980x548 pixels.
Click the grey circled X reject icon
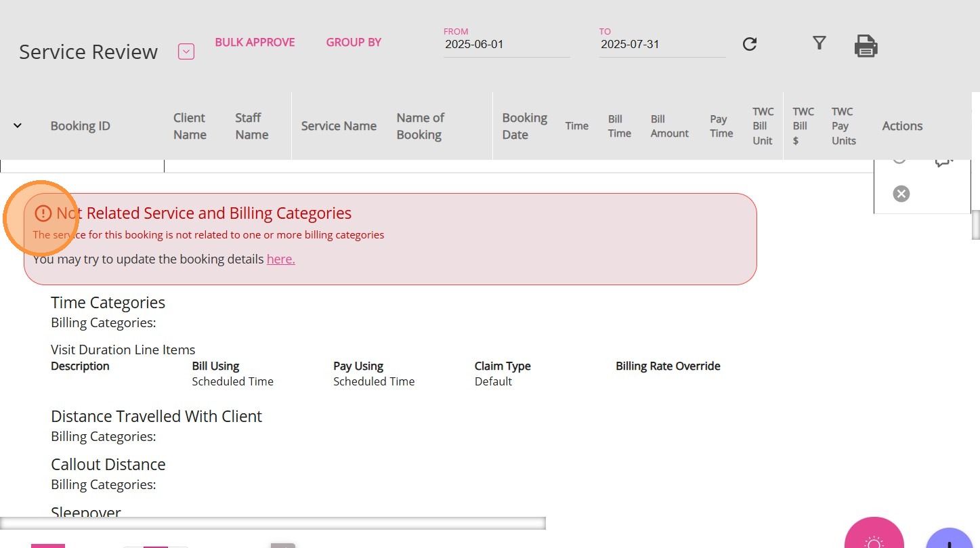[x=901, y=194]
